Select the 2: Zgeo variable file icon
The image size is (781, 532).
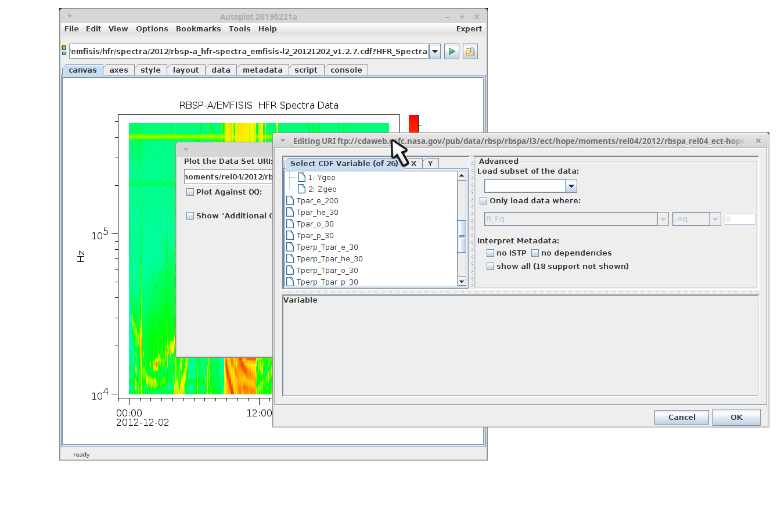(x=301, y=189)
